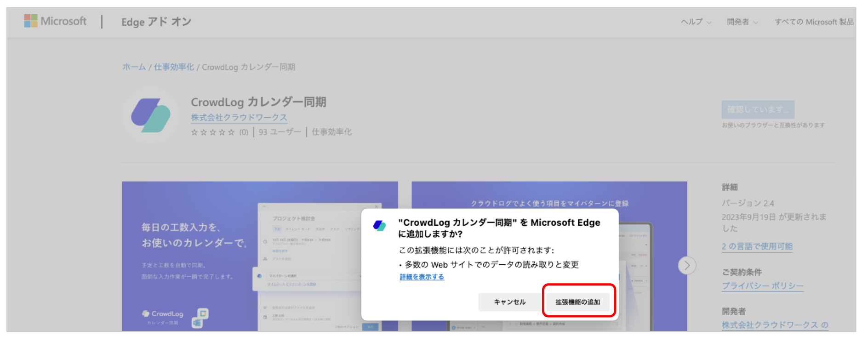868x342 pixels.
Task: Click CrowdLog icon in the dialog
Action: coord(379,225)
